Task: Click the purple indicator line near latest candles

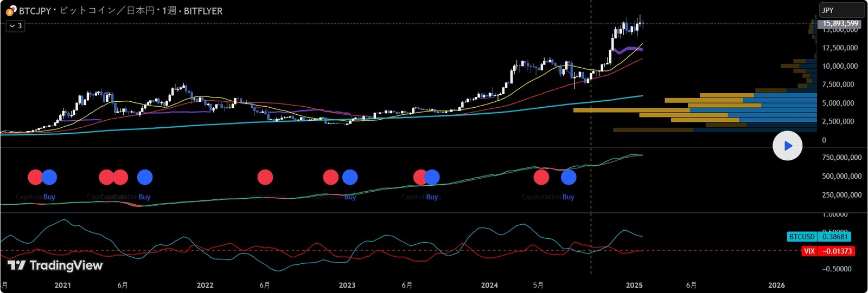Action: click(x=629, y=49)
